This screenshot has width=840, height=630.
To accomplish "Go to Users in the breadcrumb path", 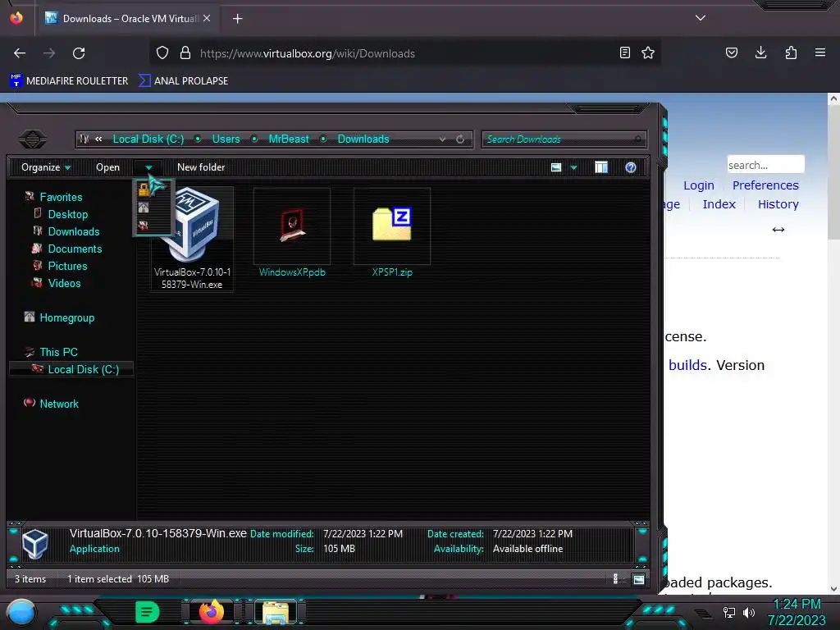I will click(226, 139).
